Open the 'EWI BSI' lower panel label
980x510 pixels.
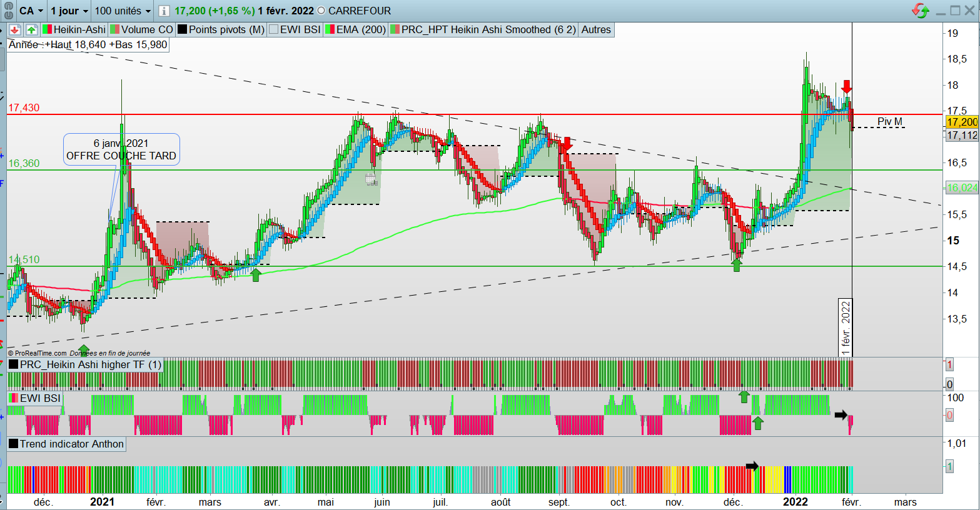point(35,398)
